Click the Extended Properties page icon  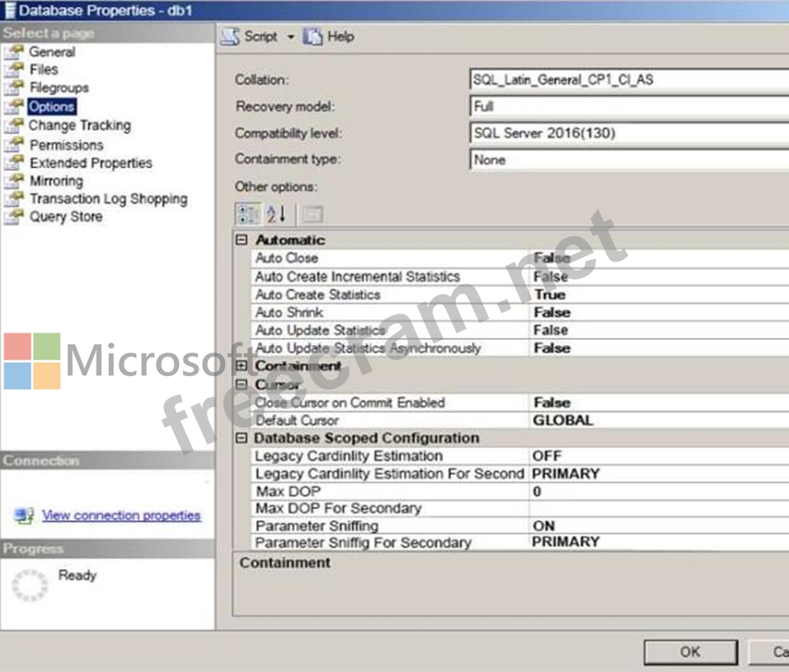(14, 162)
